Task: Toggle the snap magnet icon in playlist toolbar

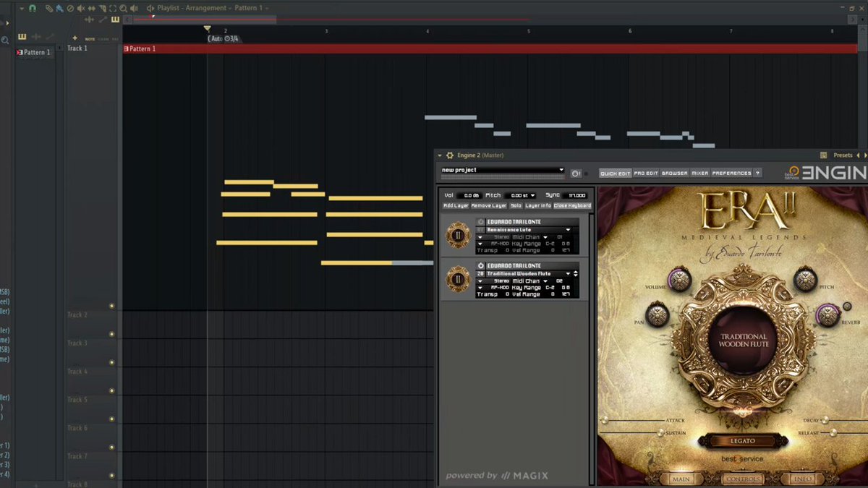Action: click(32, 9)
